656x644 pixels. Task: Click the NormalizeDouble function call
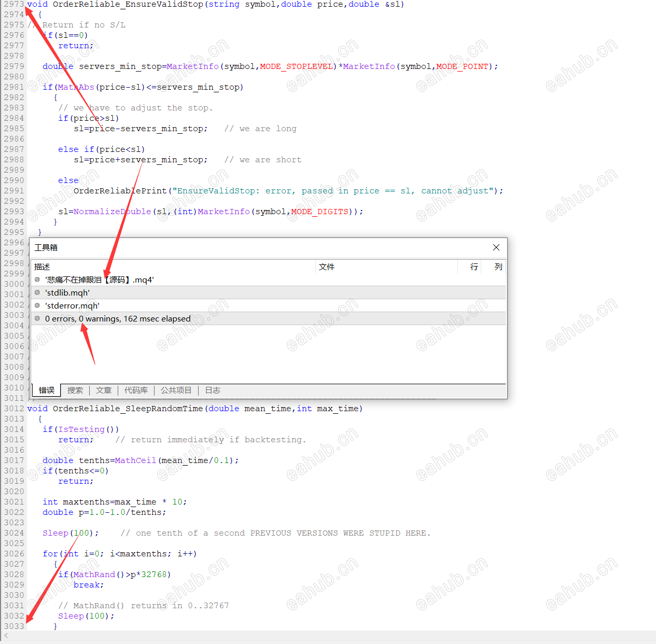(113, 212)
